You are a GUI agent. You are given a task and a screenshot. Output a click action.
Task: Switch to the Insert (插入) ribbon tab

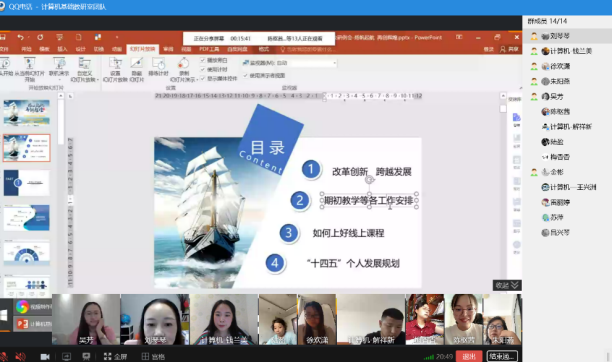coord(62,49)
